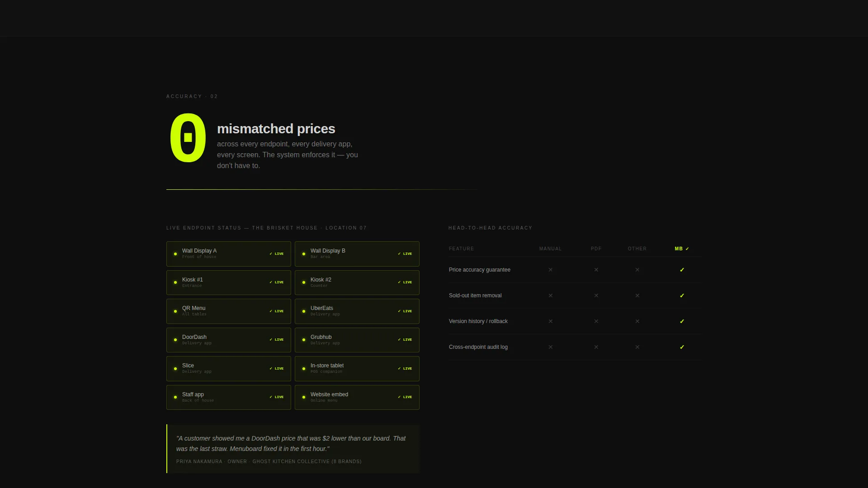Click 'Cross-endpoint audit log' feature text
Image resolution: width=868 pixels, height=488 pixels.
tap(478, 347)
